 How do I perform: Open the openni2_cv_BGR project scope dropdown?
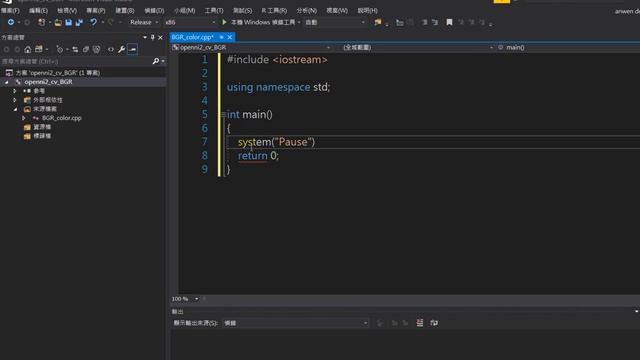251,47
